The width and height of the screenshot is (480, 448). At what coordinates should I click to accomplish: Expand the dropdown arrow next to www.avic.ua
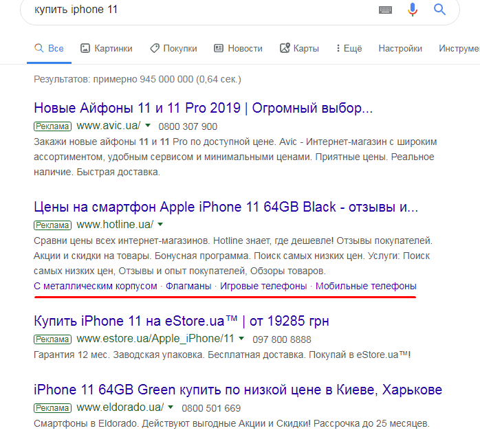(x=148, y=125)
